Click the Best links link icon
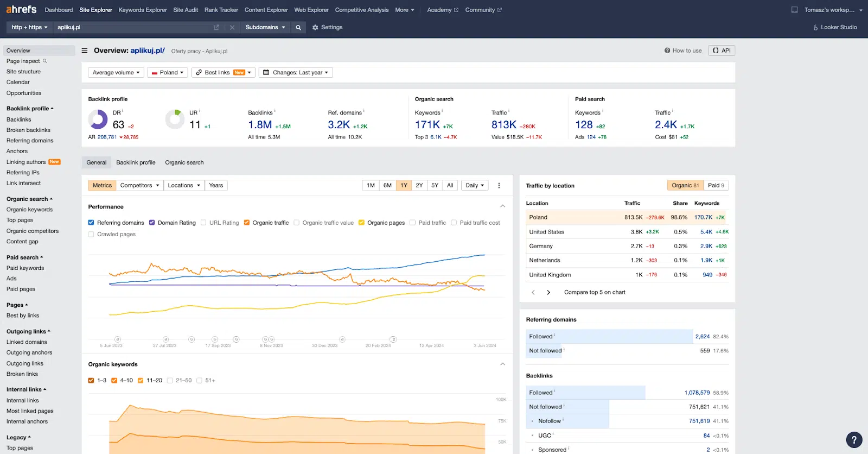This screenshot has height=454, width=868. click(199, 72)
